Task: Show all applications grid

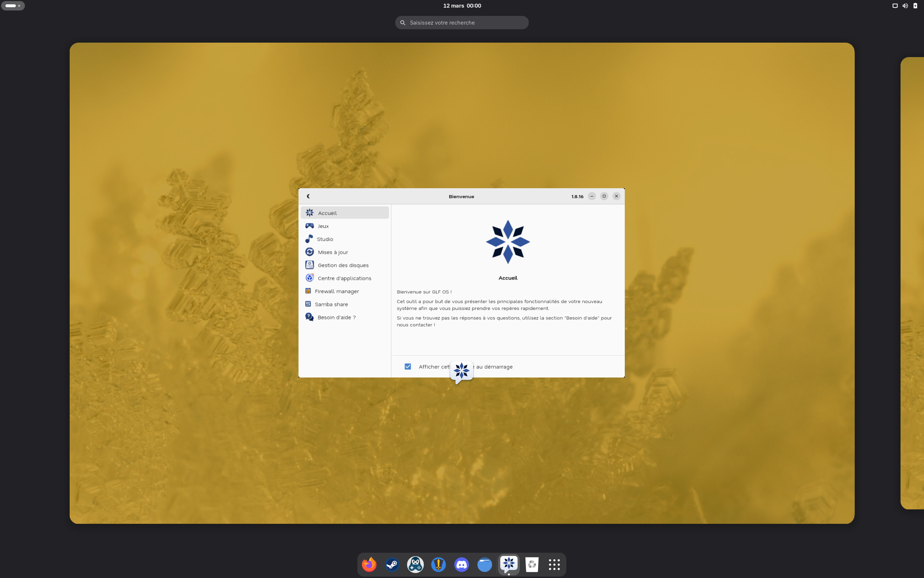Action: tap(554, 564)
